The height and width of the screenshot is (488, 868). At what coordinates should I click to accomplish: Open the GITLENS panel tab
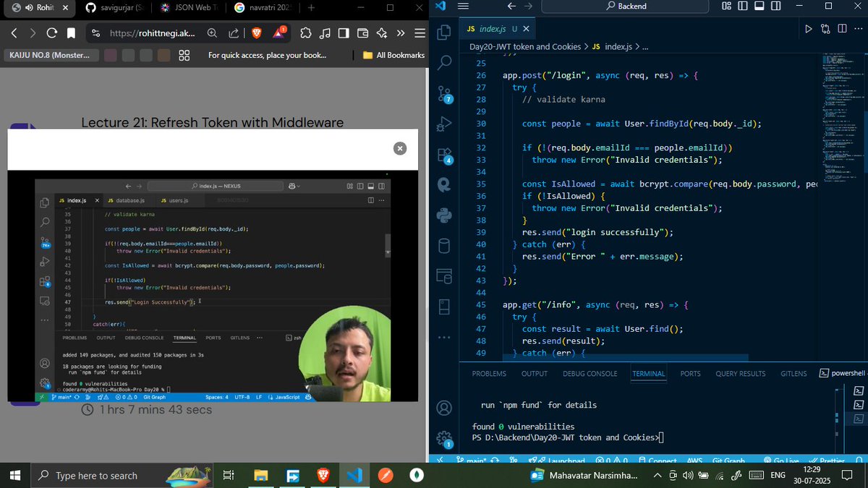793,373
